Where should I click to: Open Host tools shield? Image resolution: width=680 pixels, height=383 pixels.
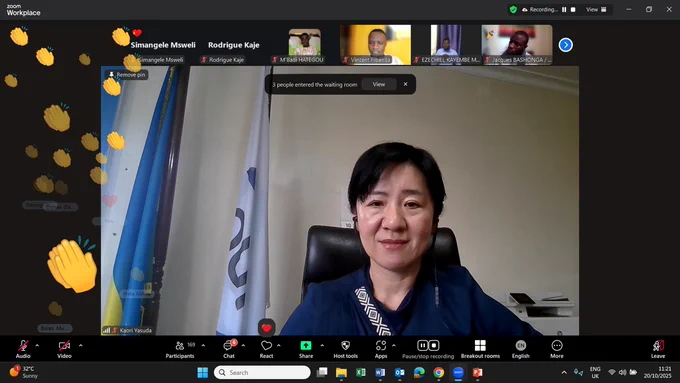[x=346, y=349]
